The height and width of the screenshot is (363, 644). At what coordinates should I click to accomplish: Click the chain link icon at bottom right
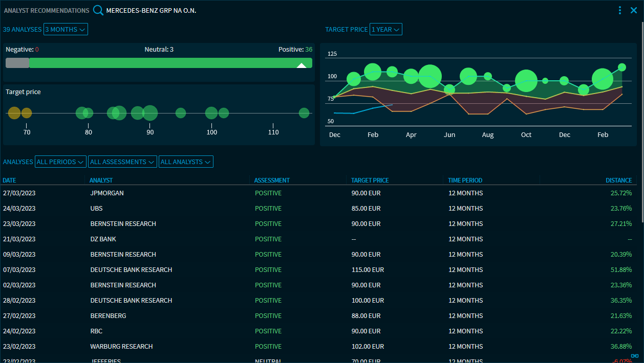coord(635,355)
